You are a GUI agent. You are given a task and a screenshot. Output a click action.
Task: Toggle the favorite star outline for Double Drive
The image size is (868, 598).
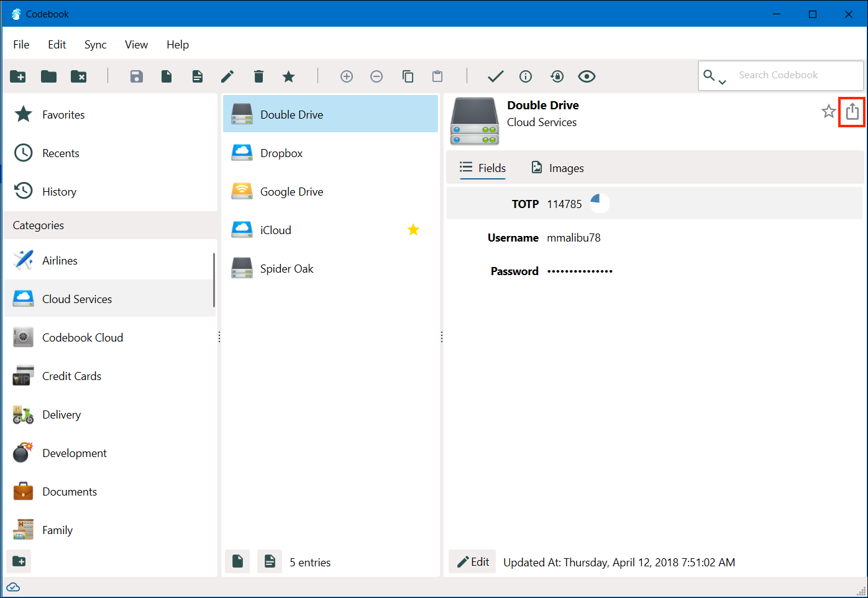(828, 112)
